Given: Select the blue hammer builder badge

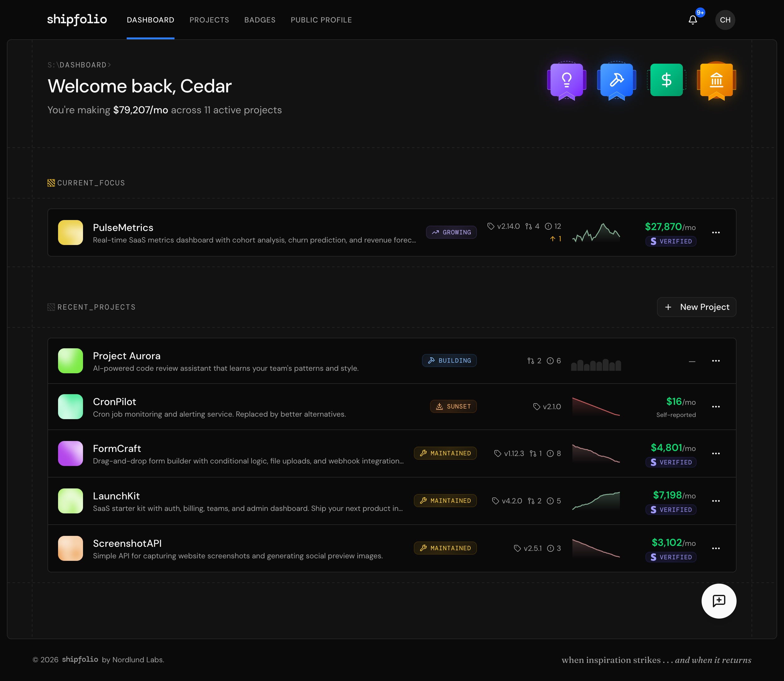Looking at the screenshot, I should [x=616, y=80].
